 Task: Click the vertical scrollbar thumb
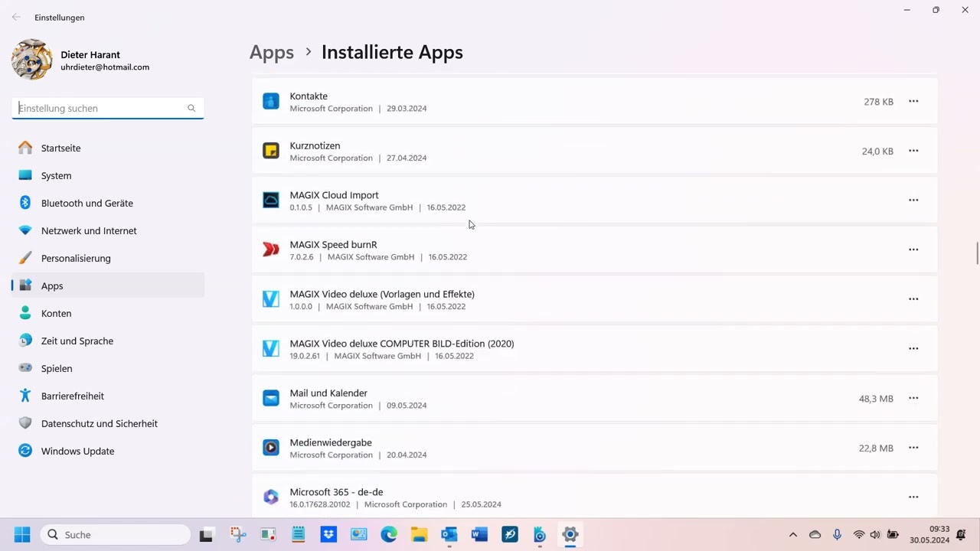tap(977, 253)
